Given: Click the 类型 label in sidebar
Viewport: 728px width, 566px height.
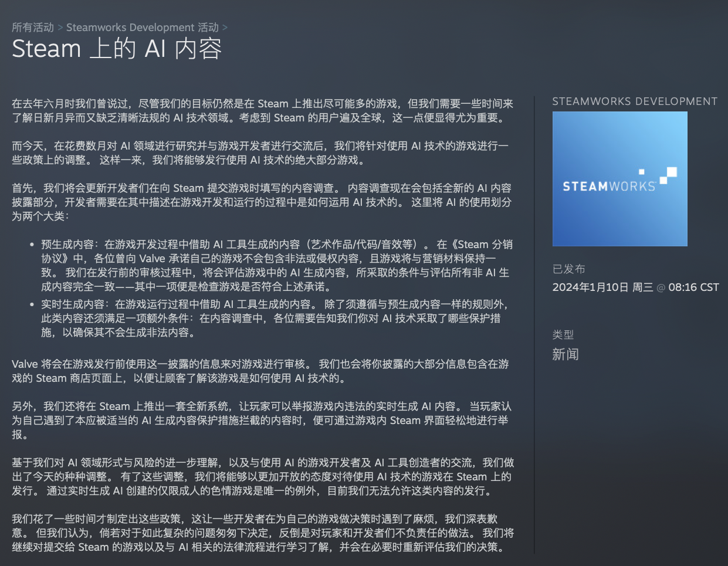Looking at the screenshot, I should 563,335.
